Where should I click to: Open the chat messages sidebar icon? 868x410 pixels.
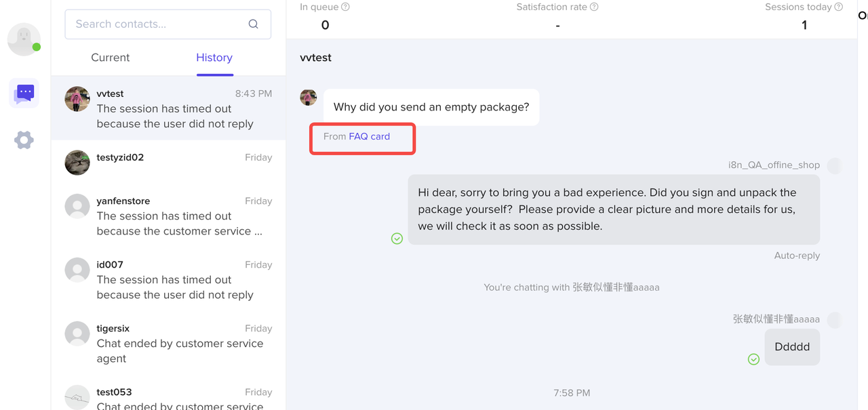point(24,93)
